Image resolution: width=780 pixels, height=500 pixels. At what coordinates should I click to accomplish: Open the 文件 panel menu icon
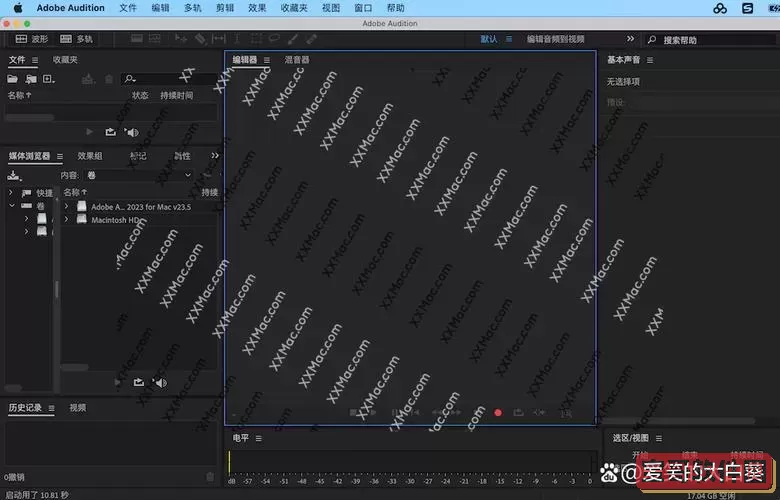click(x=35, y=60)
